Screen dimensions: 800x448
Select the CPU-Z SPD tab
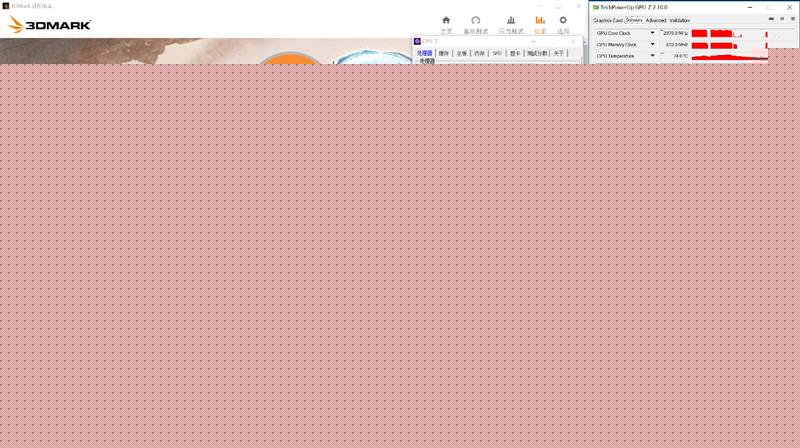pyautogui.click(x=497, y=53)
